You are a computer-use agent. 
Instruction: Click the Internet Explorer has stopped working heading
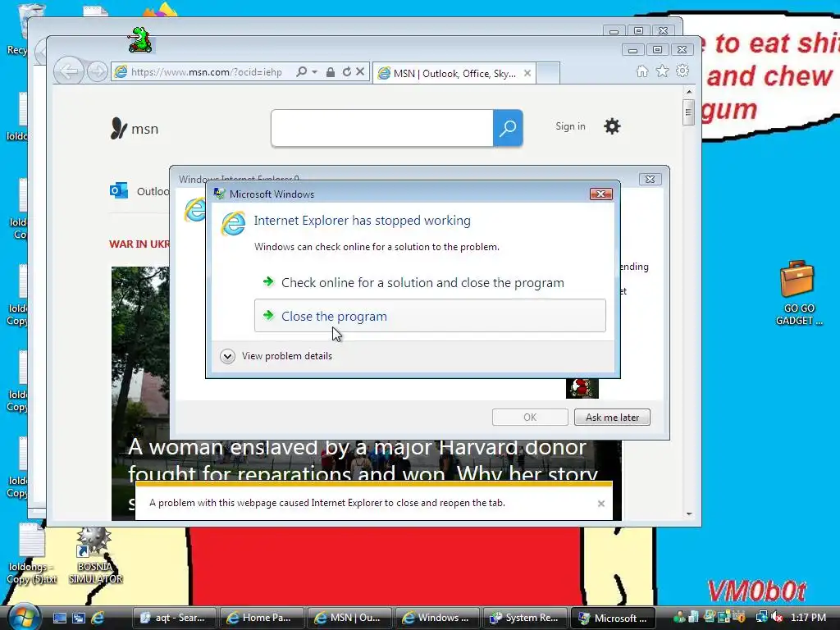tap(362, 220)
